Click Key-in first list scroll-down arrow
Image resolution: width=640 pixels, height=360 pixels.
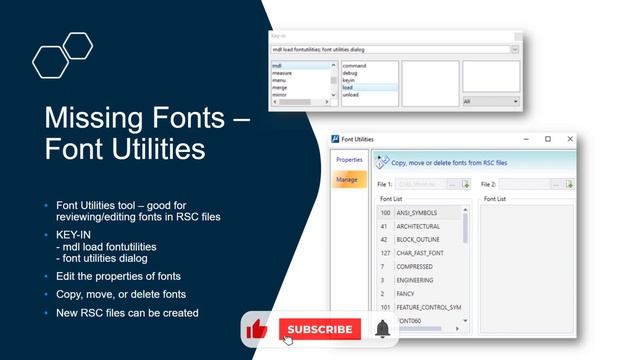click(x=333, y=95)
